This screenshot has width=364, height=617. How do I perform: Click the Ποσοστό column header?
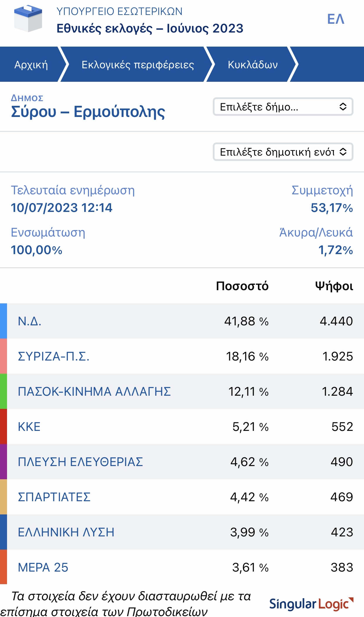click(242, 286)
